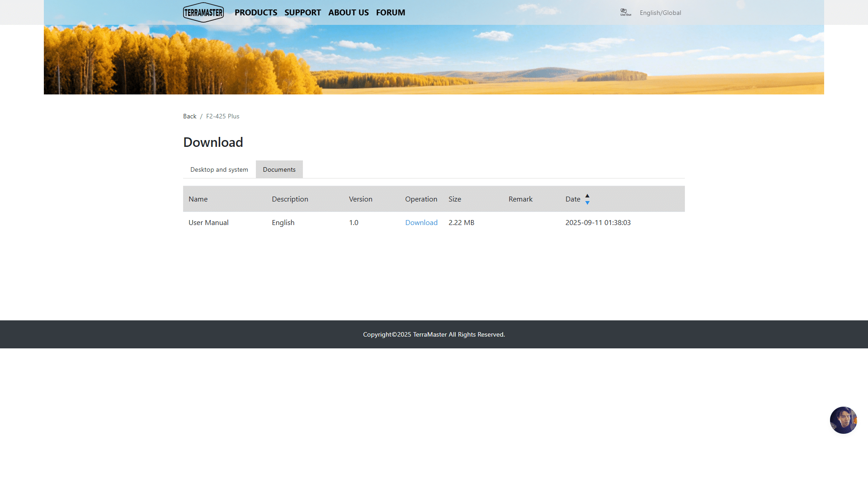Open the SUPPORT menu
Viewport: 868px width, 488px height.
click(302, 13)
